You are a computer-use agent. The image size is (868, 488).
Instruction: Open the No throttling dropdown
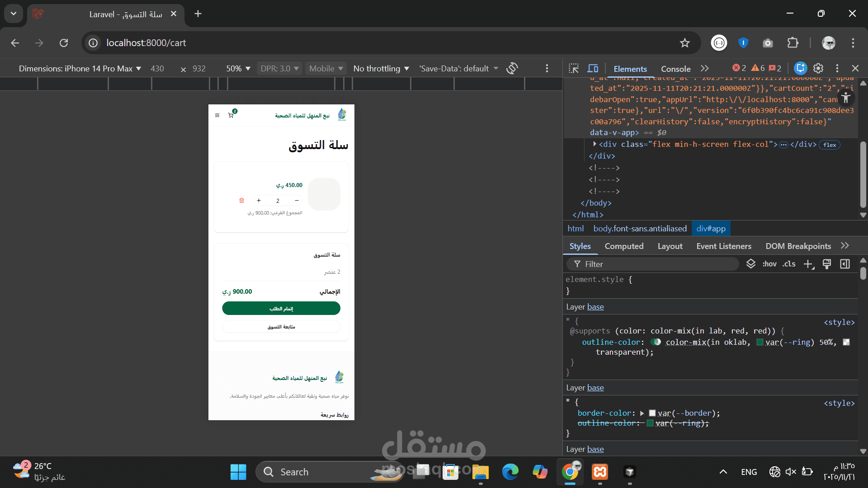point(381,69)
